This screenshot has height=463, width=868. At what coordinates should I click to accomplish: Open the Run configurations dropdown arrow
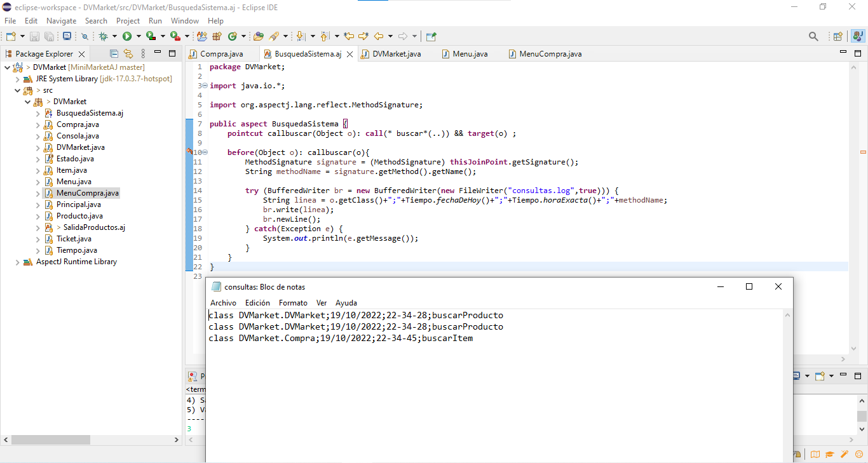tap(139, 36)
